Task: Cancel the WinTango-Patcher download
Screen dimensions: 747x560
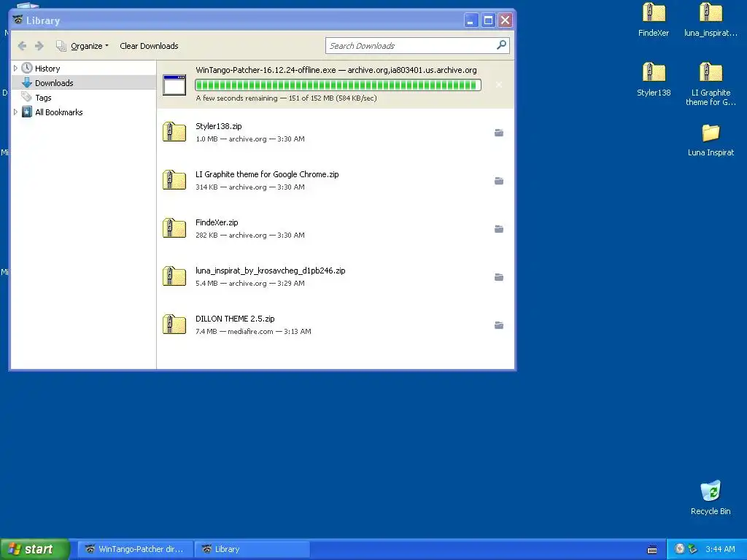Action: click(x=499, y=85)
